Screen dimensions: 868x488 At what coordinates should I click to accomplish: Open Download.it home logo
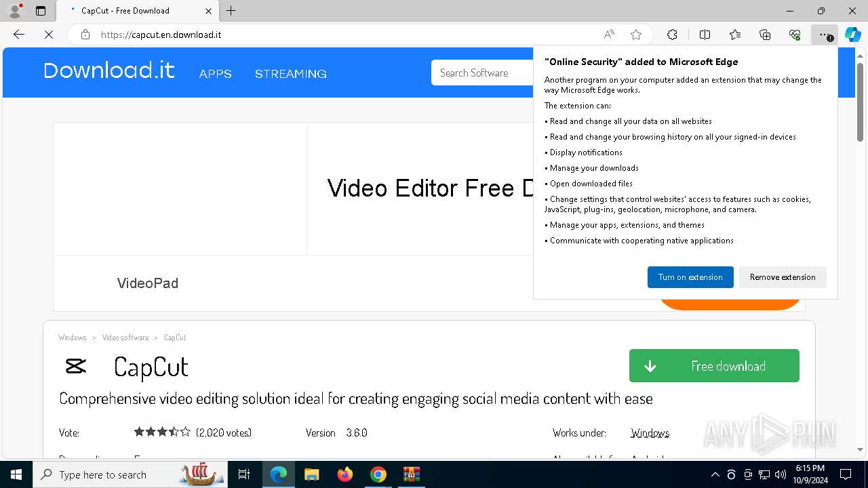(x=109, y=70)
